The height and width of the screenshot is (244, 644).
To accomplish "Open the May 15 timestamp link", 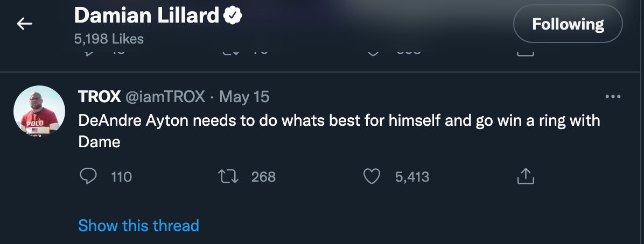I will [x=244, y=97].
